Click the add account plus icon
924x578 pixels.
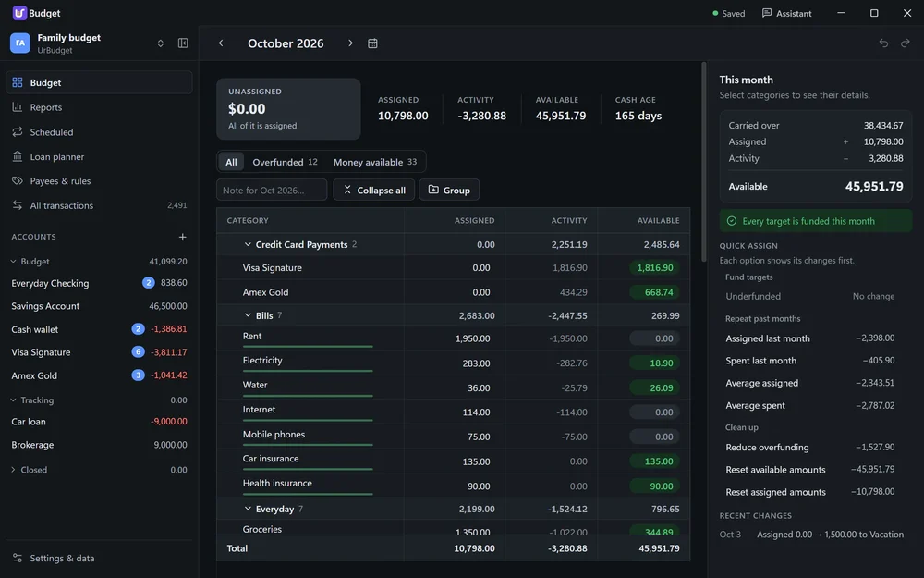[183, 237]
